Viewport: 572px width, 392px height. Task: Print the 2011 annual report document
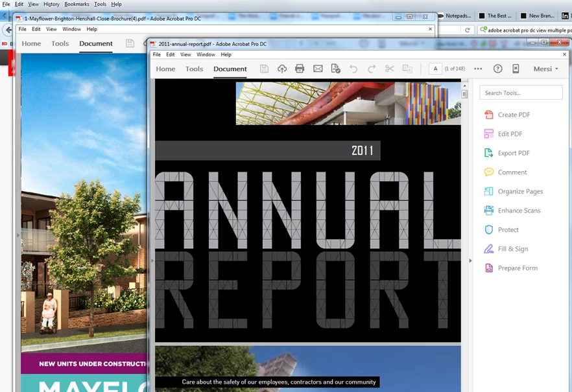pos(300,69)
